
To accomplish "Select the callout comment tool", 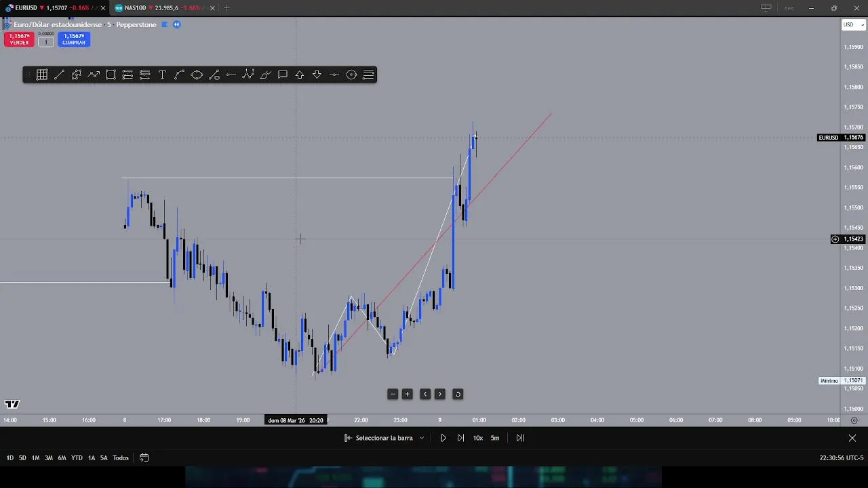I will pos(283,75).
